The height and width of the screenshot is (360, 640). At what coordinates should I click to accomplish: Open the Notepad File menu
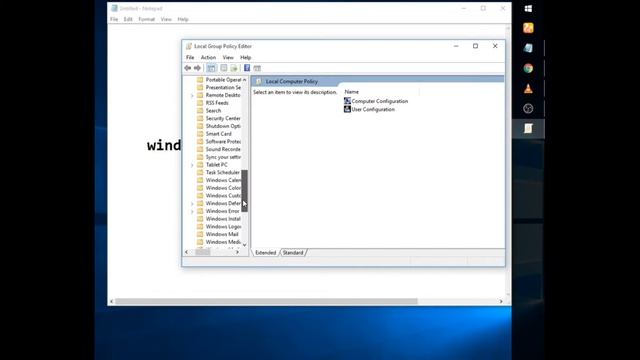tap(114, 19)
